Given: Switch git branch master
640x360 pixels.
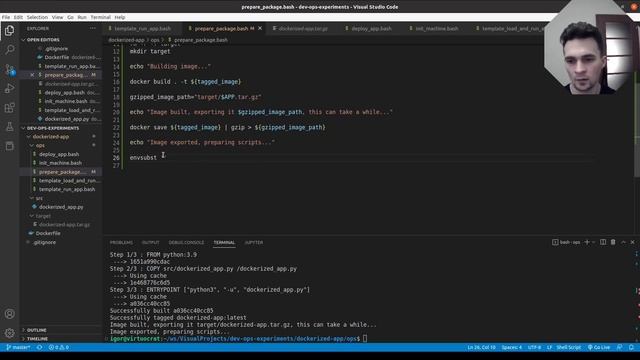Looking at the screenshot, I should [x=19, y=347].
